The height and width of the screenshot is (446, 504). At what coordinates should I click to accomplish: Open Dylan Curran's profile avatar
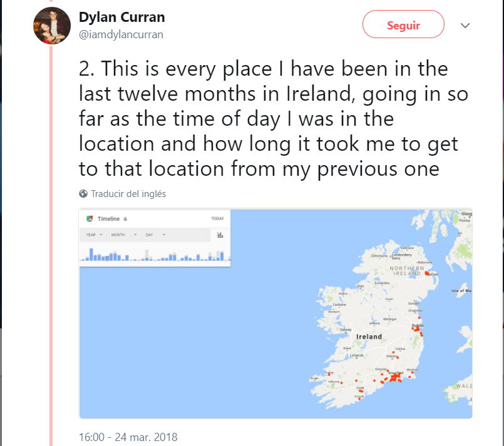point(52,26)
